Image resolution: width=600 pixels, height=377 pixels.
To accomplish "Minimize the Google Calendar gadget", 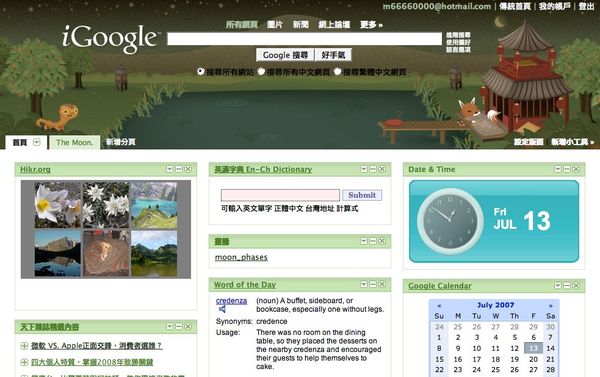I will click(x=567, y=286).
